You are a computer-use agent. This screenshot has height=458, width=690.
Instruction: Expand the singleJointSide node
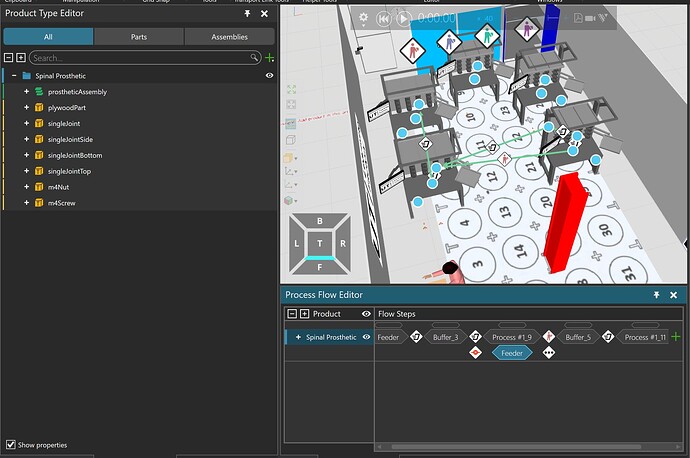pyautogui.click(x=26, y=139)
